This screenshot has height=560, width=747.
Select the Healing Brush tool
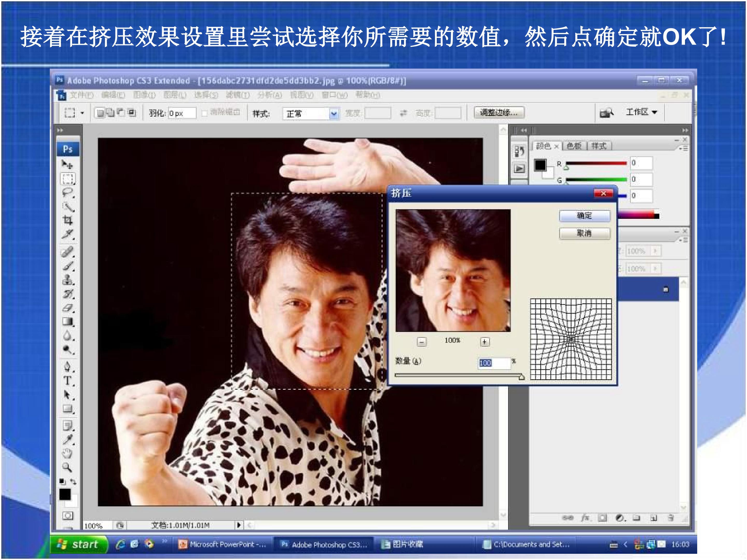coord(67,252)
